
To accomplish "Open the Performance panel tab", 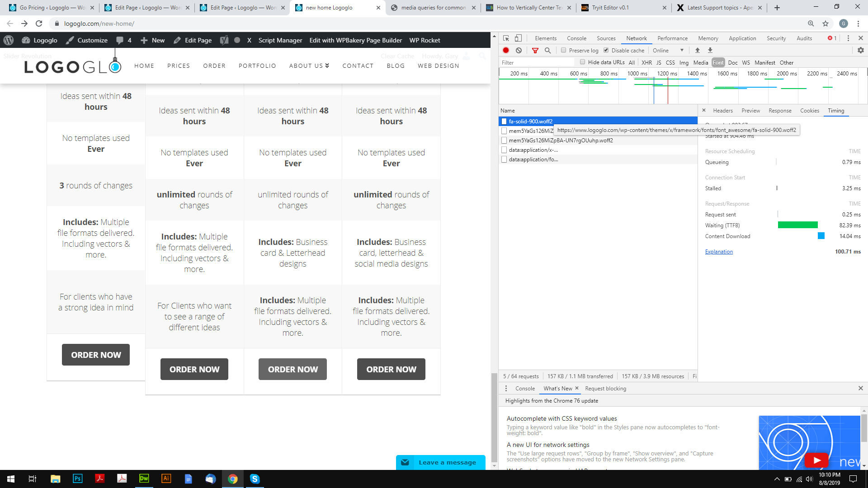I will pos(673,38).
